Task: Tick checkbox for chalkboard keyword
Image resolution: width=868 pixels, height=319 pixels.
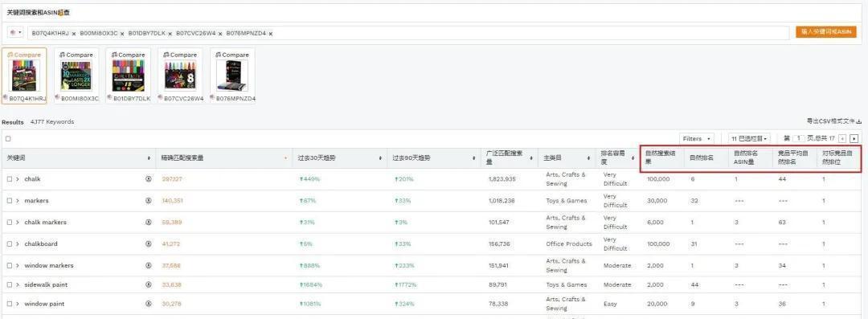Action: (10, 243)
